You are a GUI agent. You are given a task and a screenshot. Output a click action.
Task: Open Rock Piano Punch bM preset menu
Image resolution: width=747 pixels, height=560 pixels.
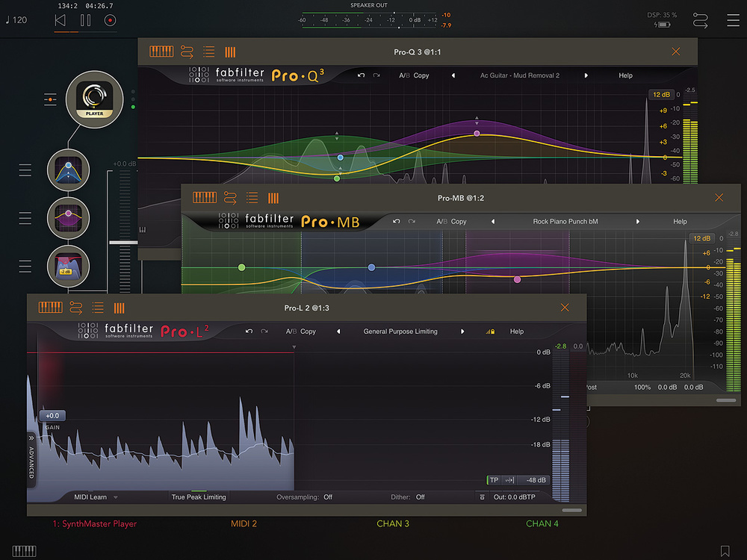565,222
